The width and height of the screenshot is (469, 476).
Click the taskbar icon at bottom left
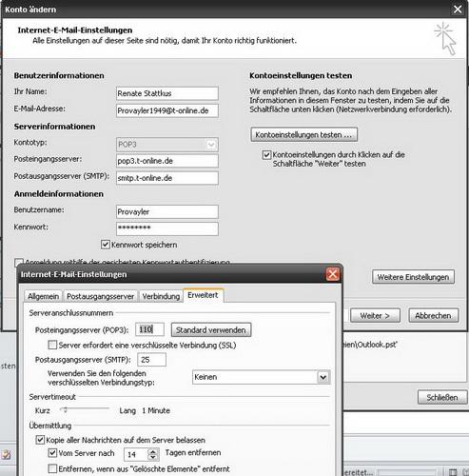tap(6, 455)
